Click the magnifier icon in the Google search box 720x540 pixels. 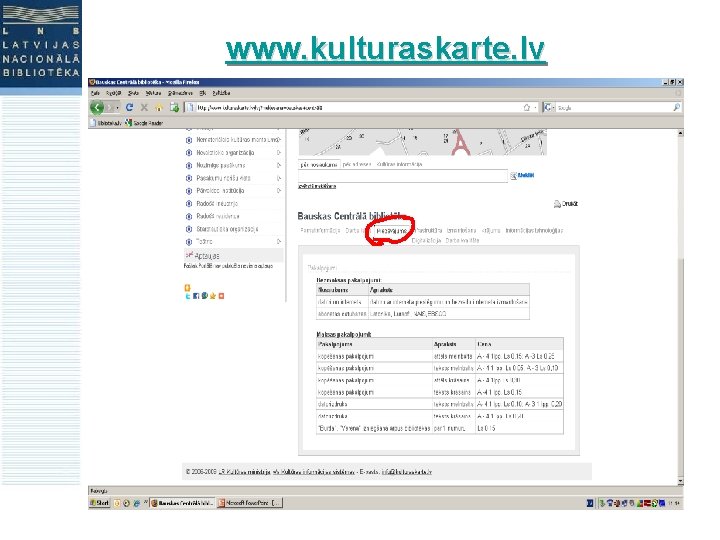(x=676, y=107)
